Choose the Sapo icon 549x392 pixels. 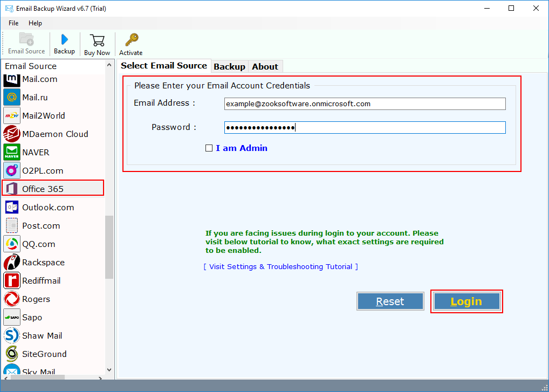(12, 317)
